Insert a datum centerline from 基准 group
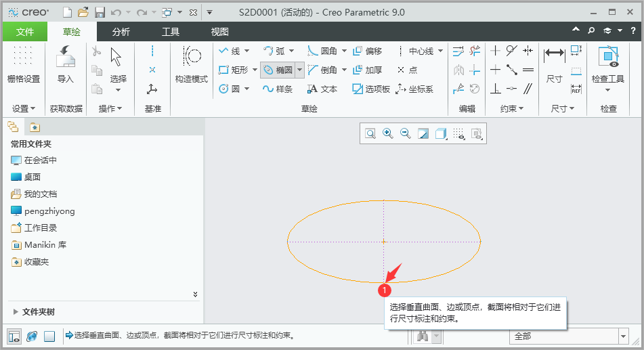 [152, 51]
